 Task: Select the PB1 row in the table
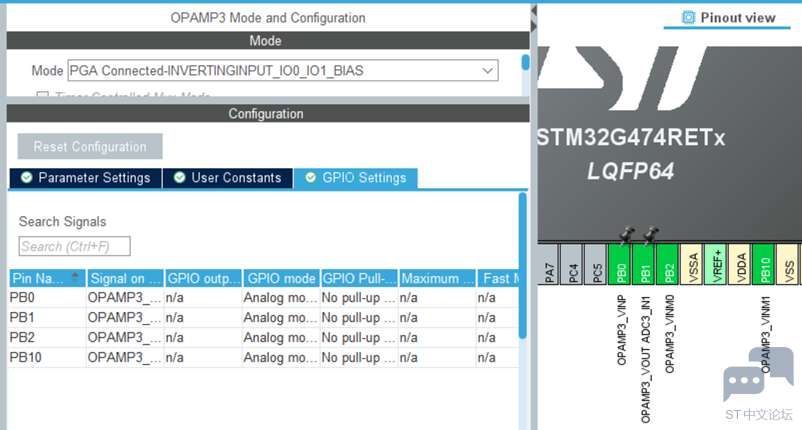tap(264, 318)
